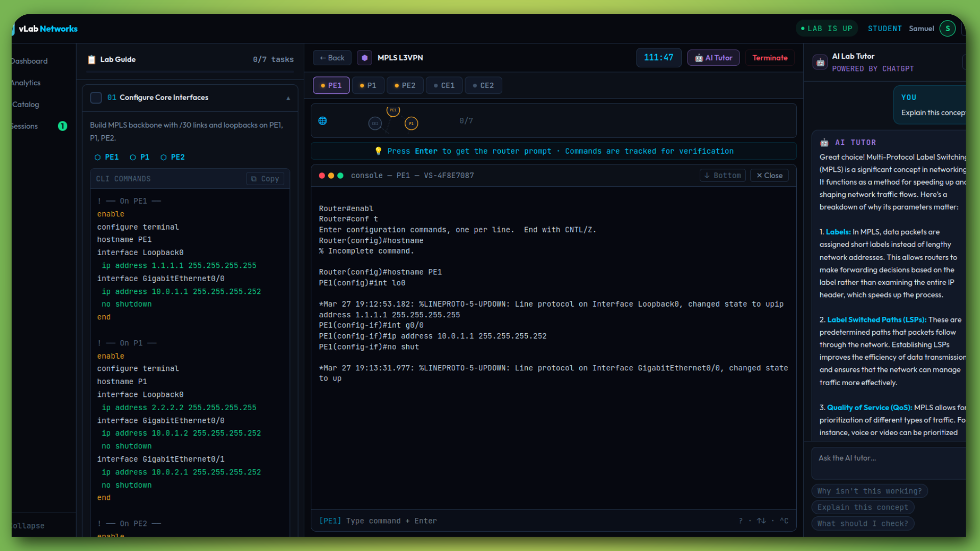The height and width of the screenshot is (551, 980).
Task: Copy the CLI commands
Action: point(265,179)
